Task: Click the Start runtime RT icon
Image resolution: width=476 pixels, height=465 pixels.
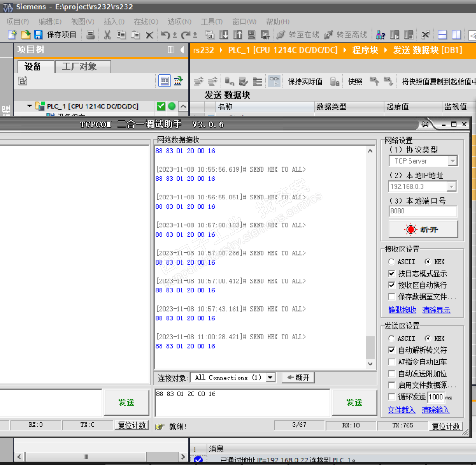Action: point(265,34)
